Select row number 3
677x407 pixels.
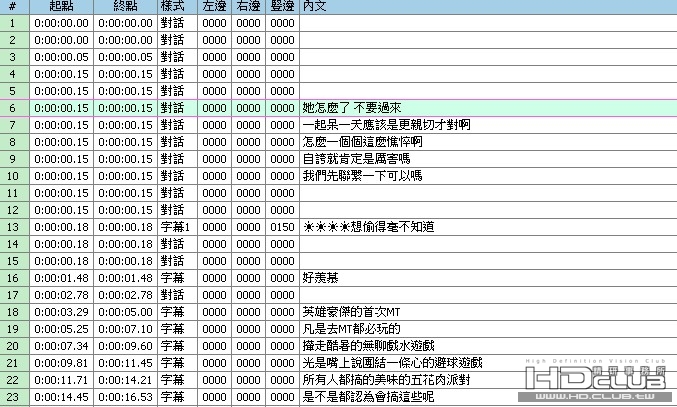tap(14, 57)
